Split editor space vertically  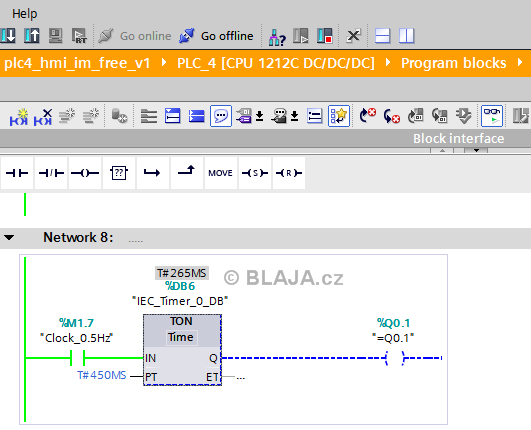(x=406, y=36)
